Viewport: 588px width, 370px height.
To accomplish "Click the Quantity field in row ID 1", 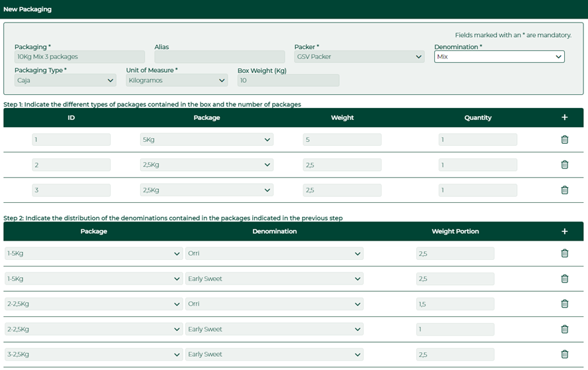I will click(478, 140).
